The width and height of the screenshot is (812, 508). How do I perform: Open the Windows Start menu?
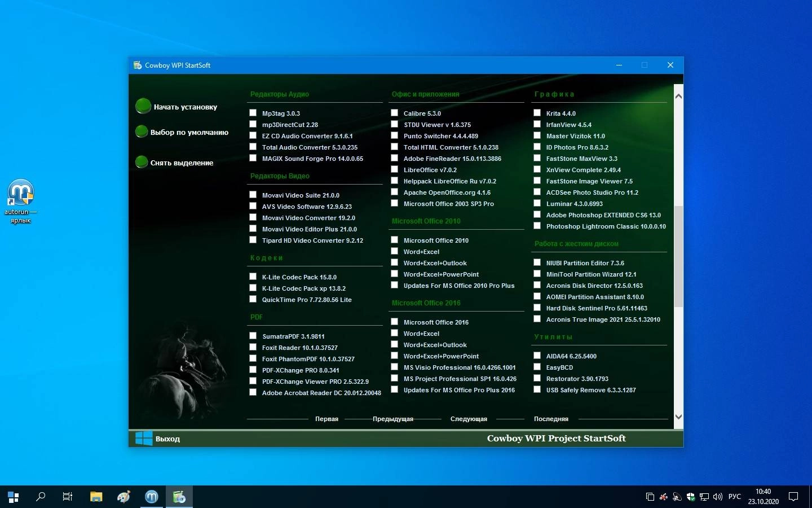click(14, 497)
